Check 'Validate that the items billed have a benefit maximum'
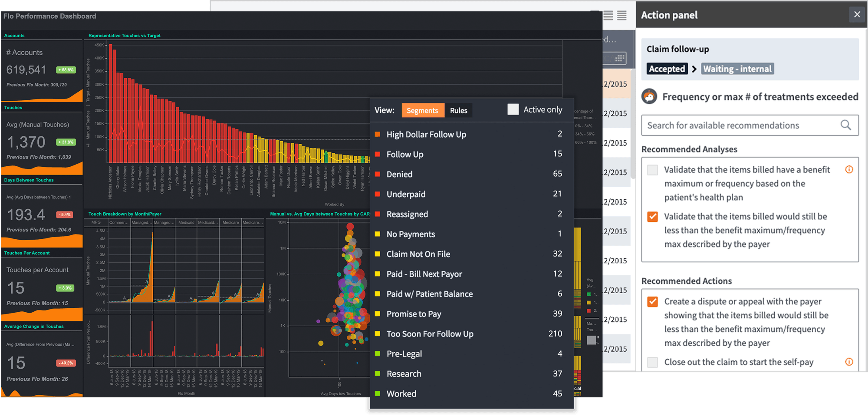The image size is (868, 416). pyautogui.click(x=652, y=170)
